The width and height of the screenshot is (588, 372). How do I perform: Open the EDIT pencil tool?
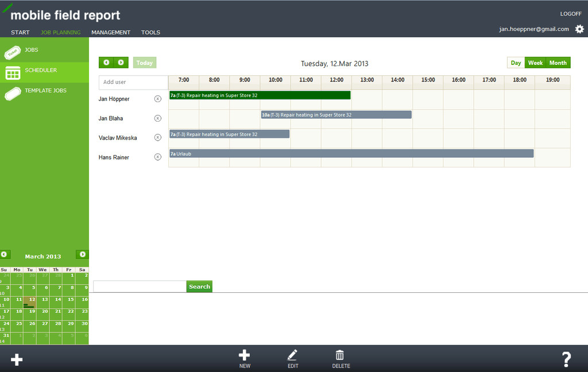[293, 355]
